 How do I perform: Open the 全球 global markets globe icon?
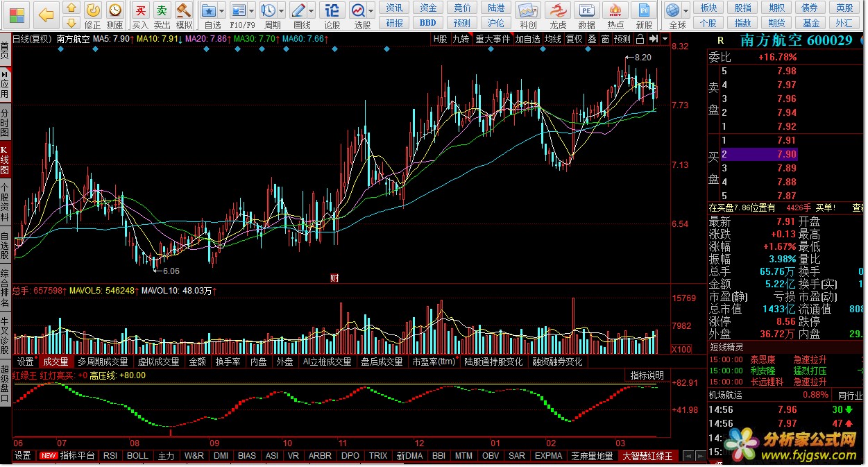point(672,10)
